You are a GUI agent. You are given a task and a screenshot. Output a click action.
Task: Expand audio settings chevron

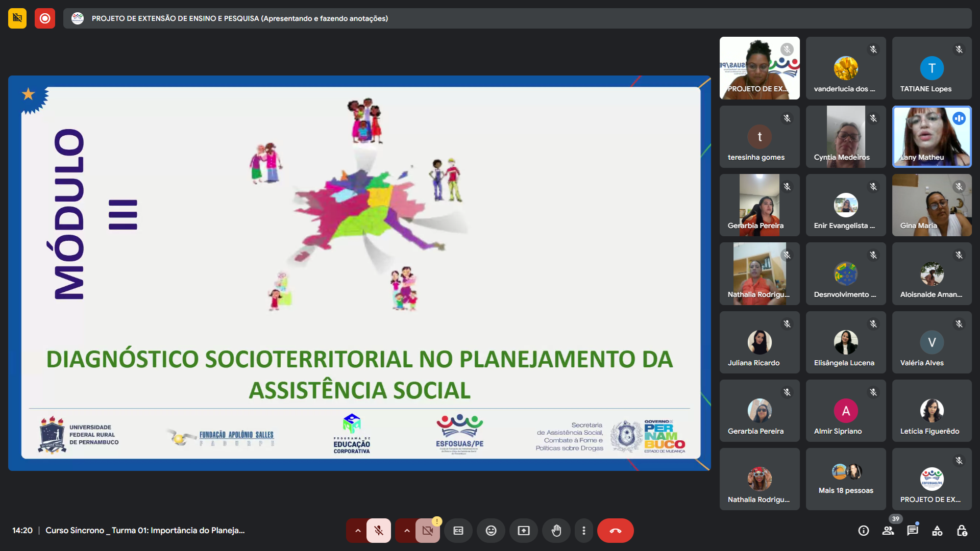tap(358, 531)
